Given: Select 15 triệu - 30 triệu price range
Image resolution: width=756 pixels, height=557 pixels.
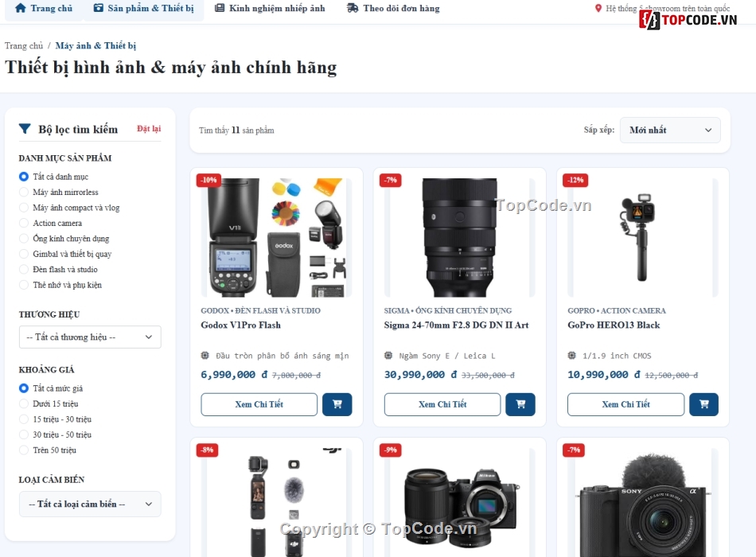Looking at the screenshot, I should (24, 419).
